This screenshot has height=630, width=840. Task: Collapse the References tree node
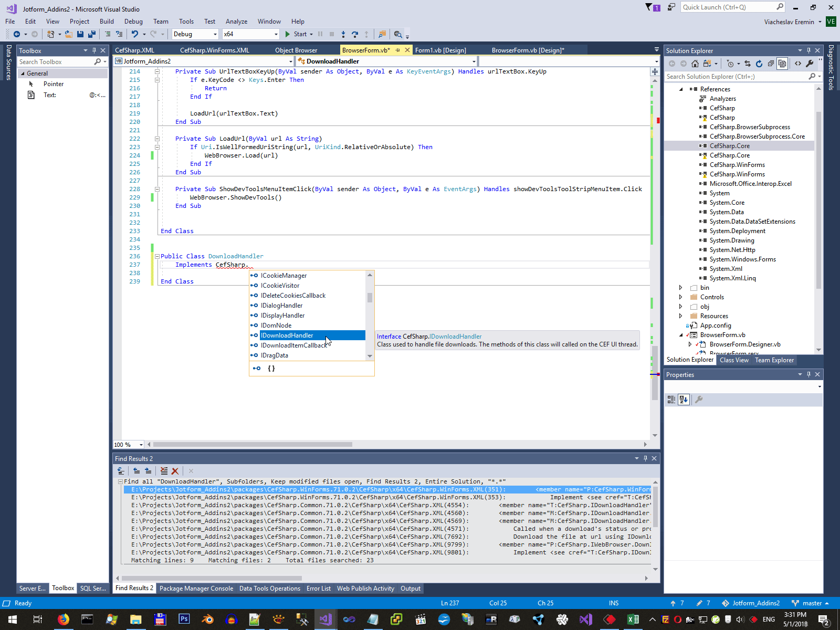coord(681,89)
